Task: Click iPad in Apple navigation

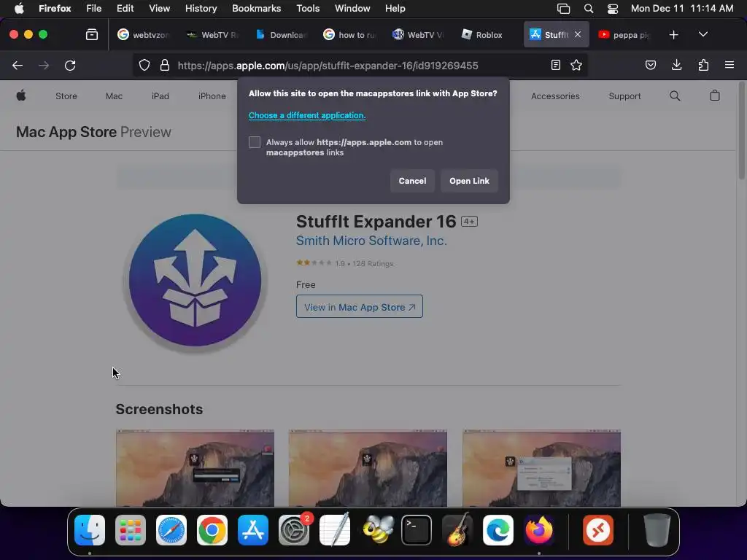Action: [160, 96]
